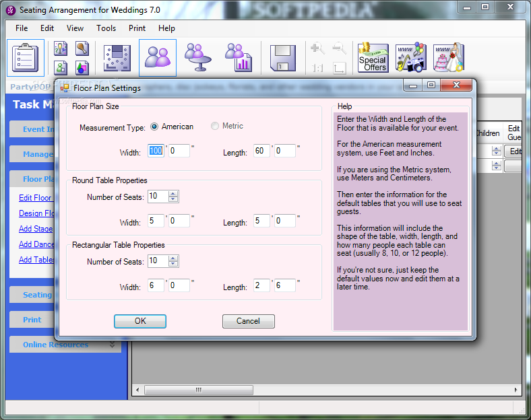
Task: Click floor plan Width feet field
Action: click(156, 151)
